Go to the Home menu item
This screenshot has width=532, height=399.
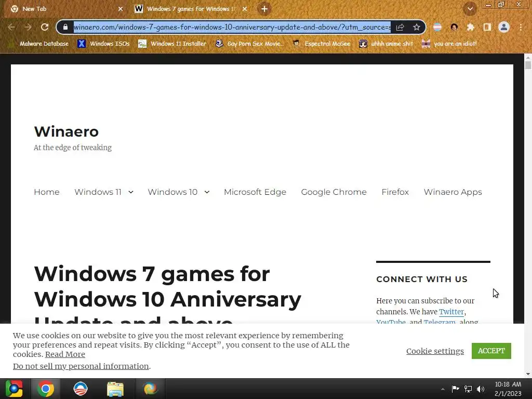(46, 192)
